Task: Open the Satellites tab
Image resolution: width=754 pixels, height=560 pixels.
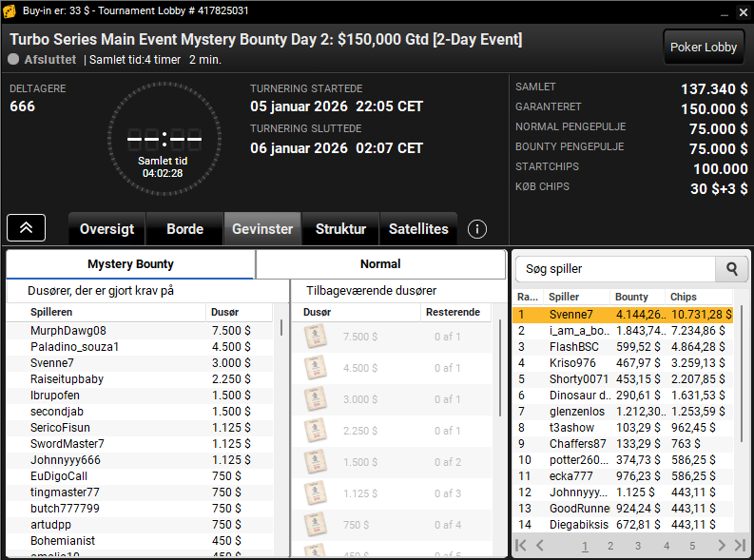Action: [x=418, y=229]
